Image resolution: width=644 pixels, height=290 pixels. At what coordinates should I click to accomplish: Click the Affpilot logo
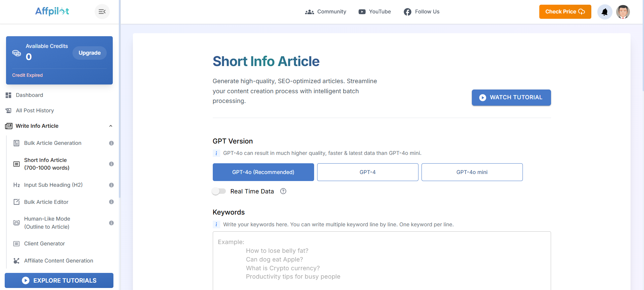pyautogui.click(x=52, y=11)
